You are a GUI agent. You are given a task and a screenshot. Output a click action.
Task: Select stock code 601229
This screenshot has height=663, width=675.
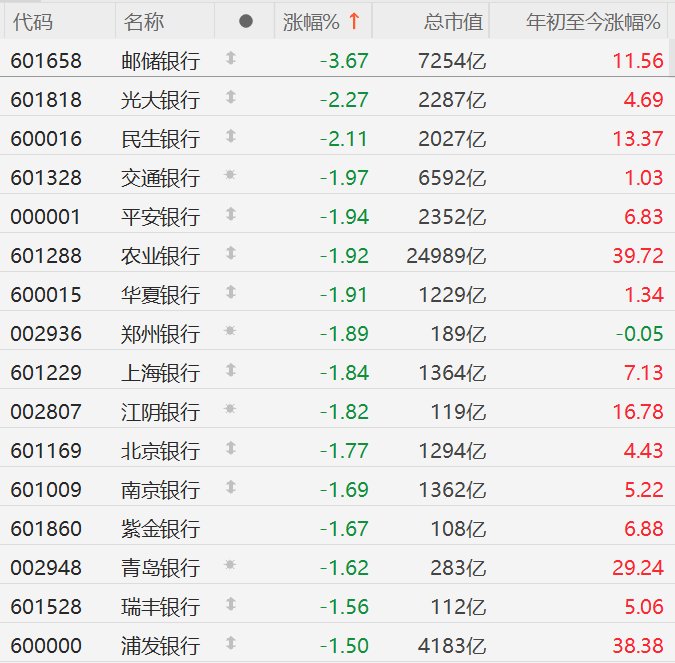point(46,373)
